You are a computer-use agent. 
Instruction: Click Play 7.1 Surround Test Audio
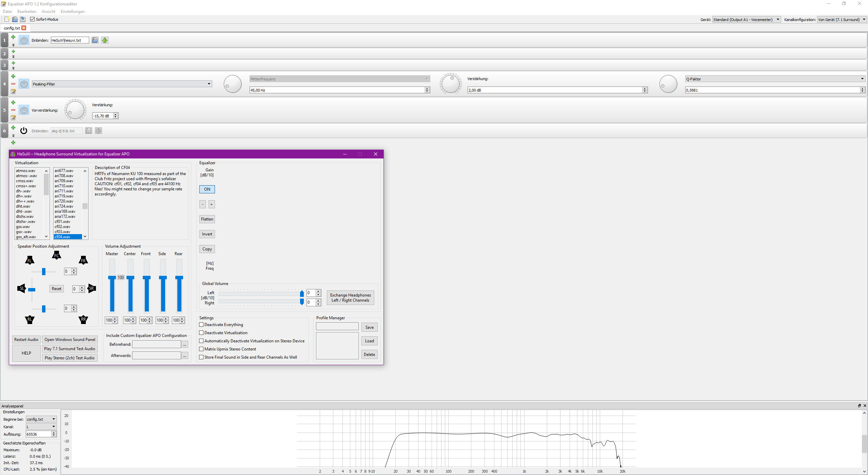pyautogui.click(x=70, y=349)
